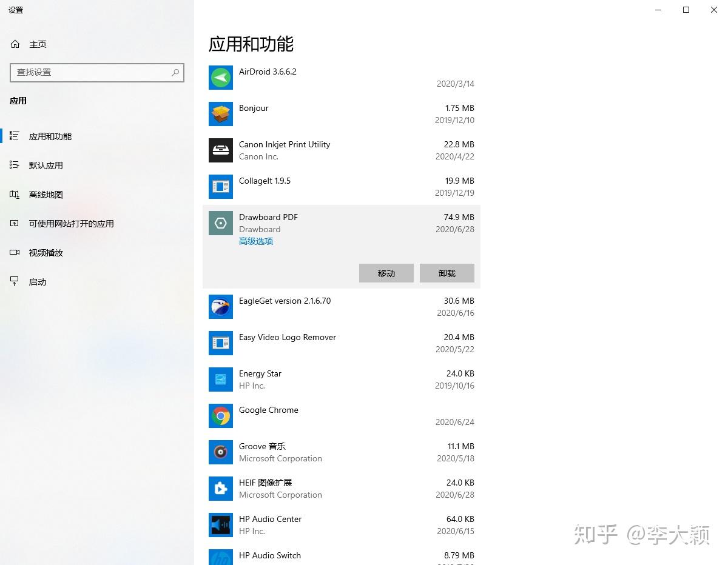Click the Easy Video Logo Remover icon
The image size is (728, 565).
[221, 343]
